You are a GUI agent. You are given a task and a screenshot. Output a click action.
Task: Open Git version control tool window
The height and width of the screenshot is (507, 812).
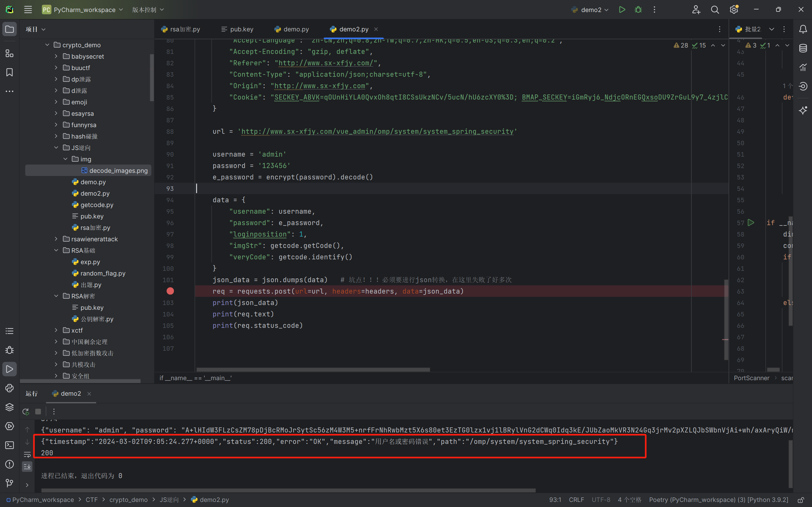(x=10, y=483)
